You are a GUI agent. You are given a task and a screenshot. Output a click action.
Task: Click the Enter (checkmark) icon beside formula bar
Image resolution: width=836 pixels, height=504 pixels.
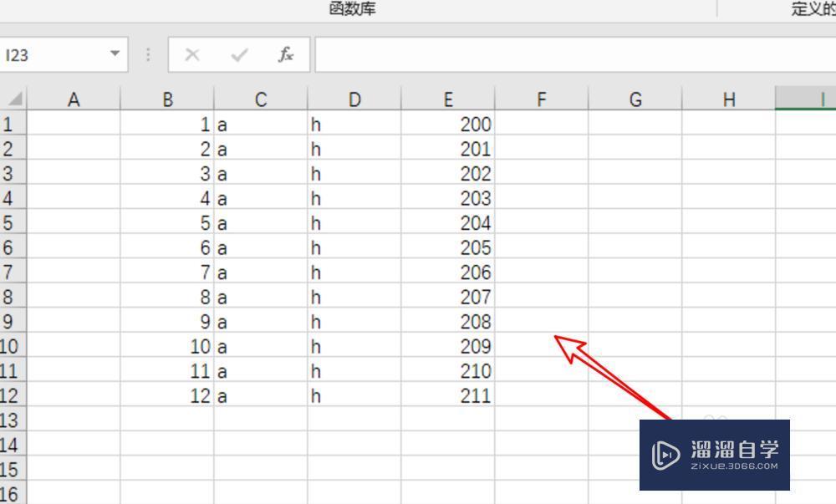pyautogui.click(x=239, y=55)
